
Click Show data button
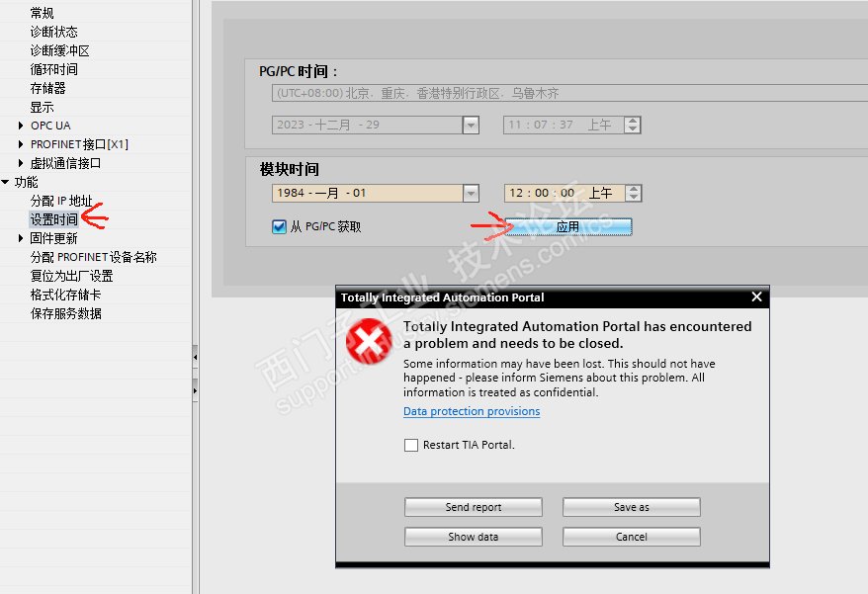click(474, 537)
